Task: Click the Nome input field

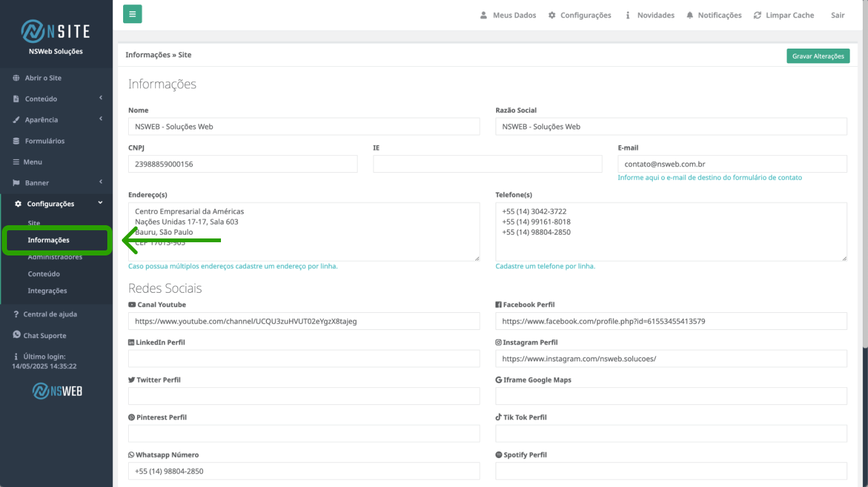Action: tap(304, 126)
